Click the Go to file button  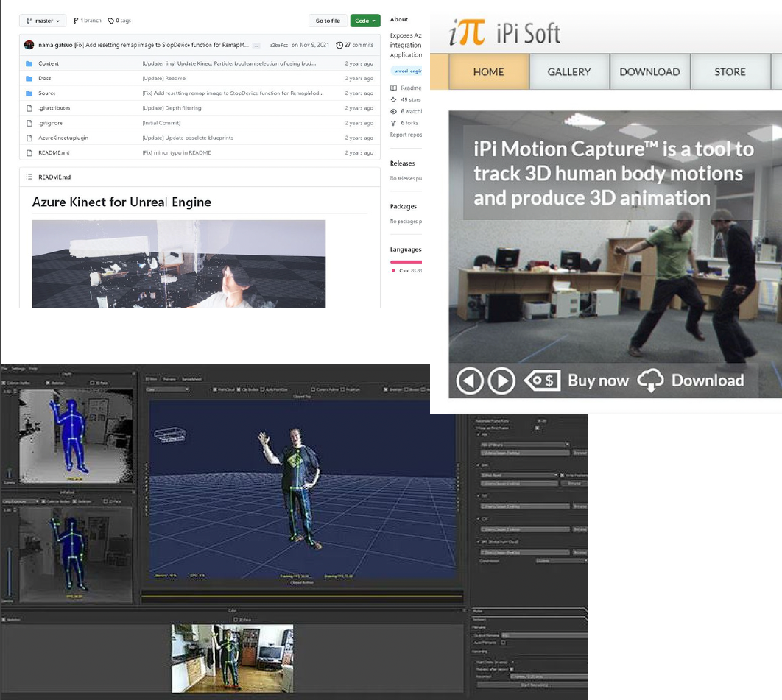[x=328, y=21]
